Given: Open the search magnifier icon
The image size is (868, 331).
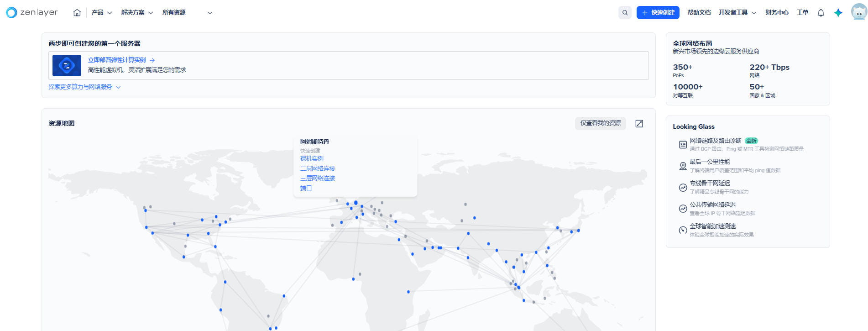Looking at the screenshot, I should [625, 13].
